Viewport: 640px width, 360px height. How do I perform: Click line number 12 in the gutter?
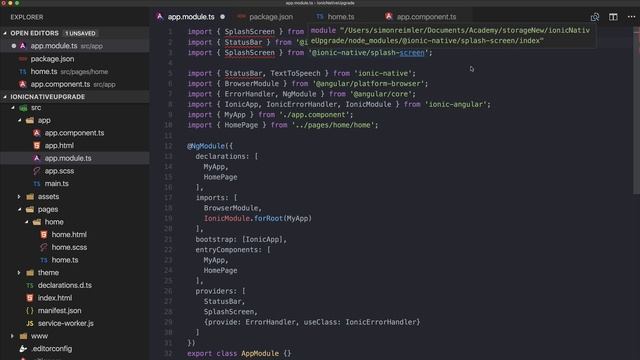169,146
